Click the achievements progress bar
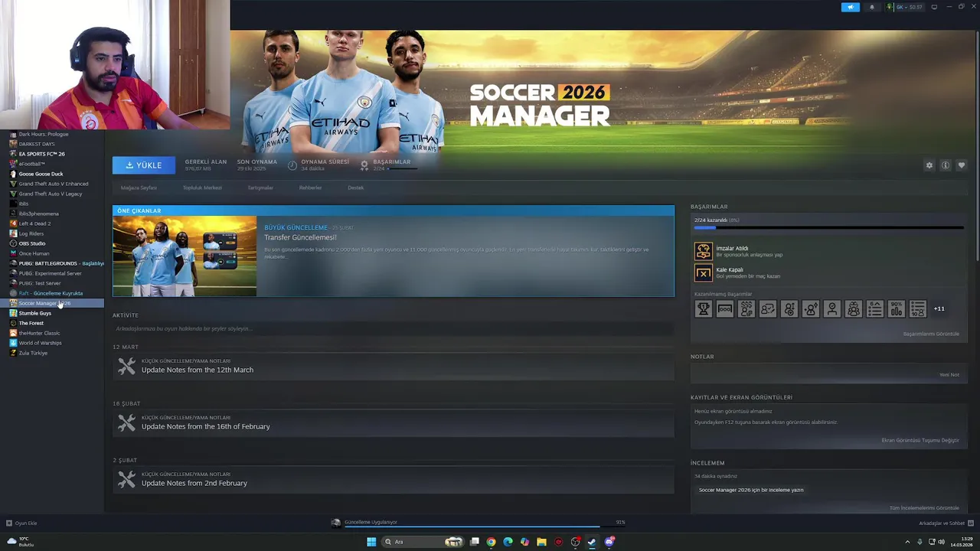 (x=828, y=227)
